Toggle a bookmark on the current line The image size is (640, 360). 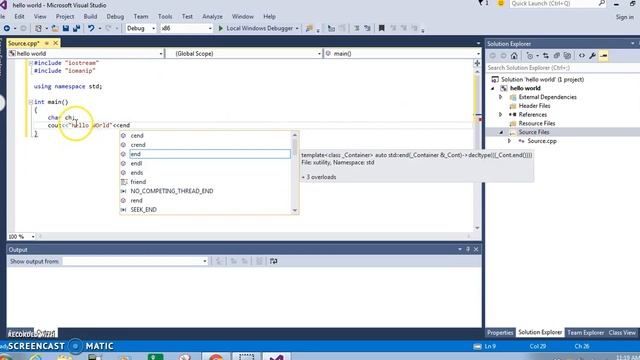pos(382,28)
